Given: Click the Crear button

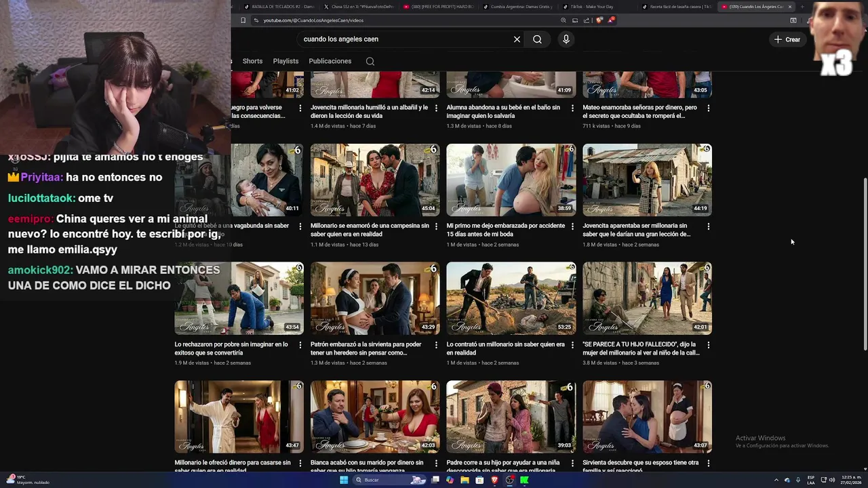Looking at the screenshot, I should (787, 39).
